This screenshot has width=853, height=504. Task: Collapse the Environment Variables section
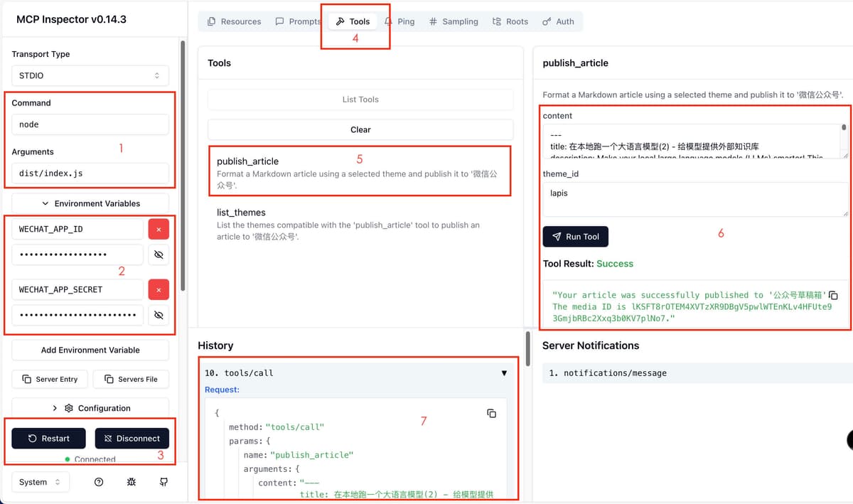tap(90, 203)
